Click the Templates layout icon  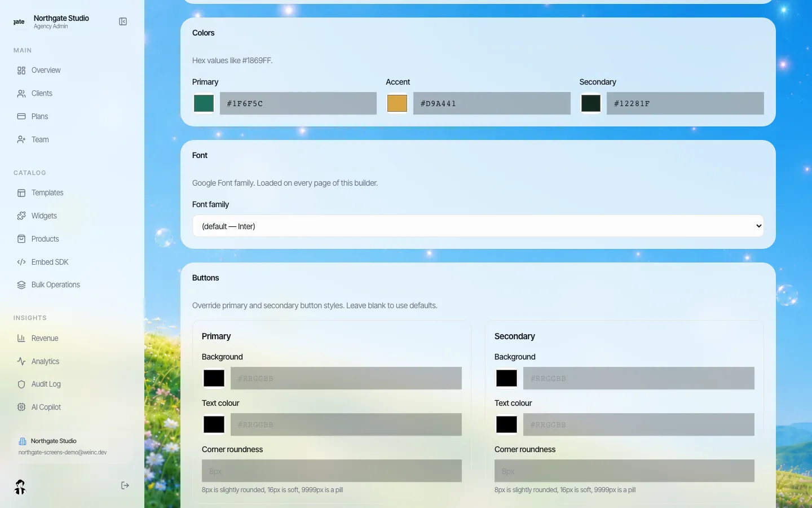21,193
